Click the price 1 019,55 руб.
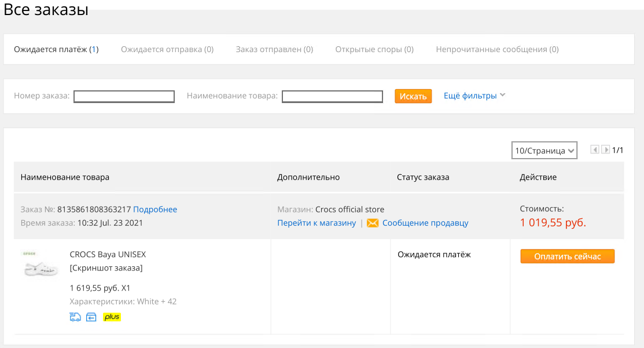The width and height of the screenshot is (644, 348). [x=553, y=223]
